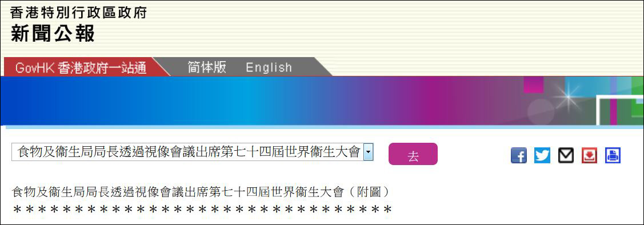Share the press release on Twitter

(542, 155)
